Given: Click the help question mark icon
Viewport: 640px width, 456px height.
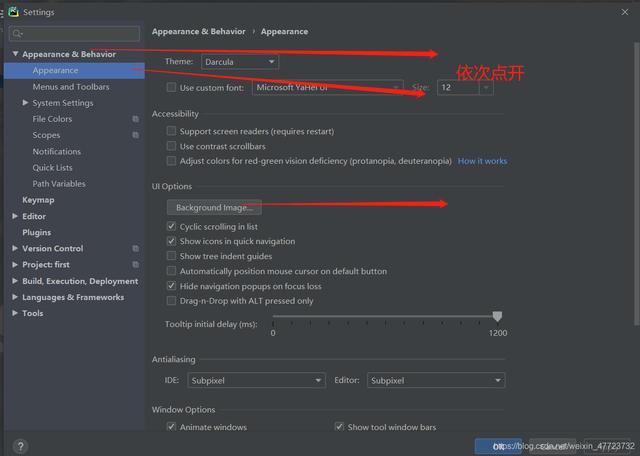Looking at the screenshot, I should pyautogui.click(x=20, y=447).
